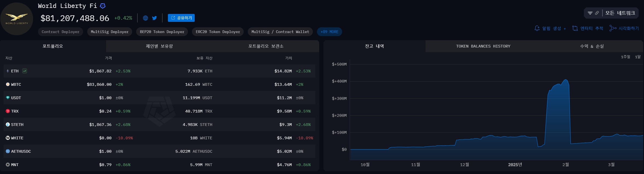Open the ETH asset name

click(15, 71)
